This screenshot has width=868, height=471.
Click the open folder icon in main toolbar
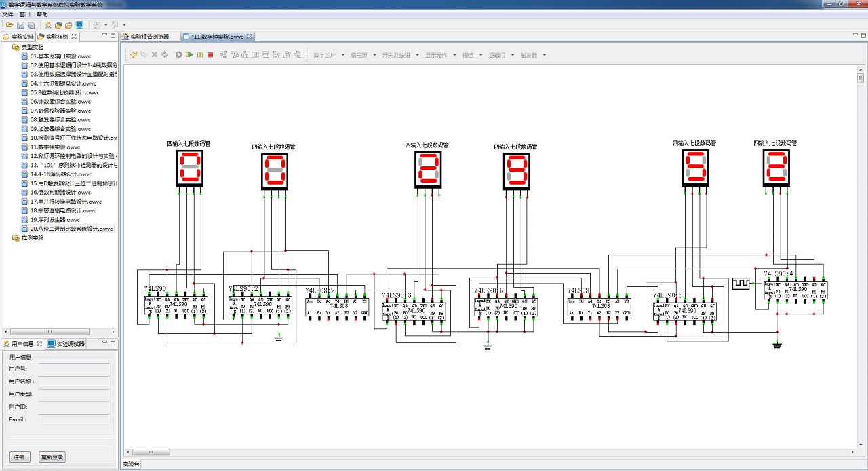coord(9,25)
